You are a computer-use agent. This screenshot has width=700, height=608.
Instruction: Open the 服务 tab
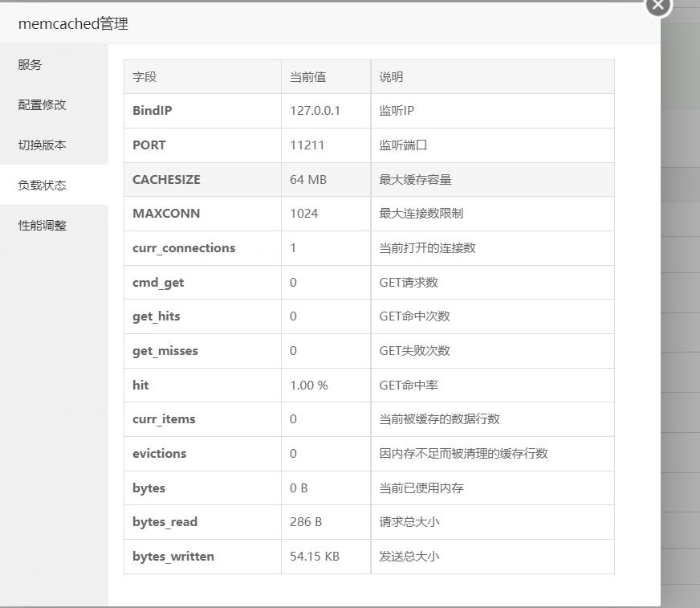[x=54, y=64]
